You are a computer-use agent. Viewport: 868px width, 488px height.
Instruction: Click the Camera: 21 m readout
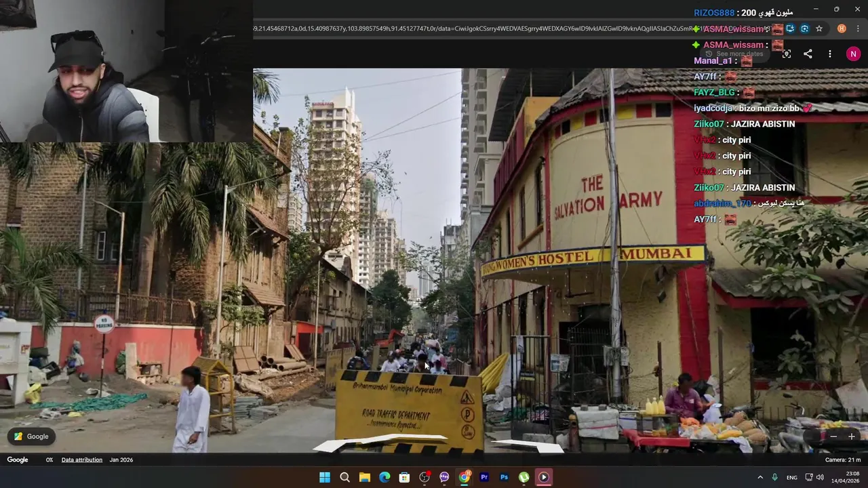pyautogui.click(x=843, y=460)
